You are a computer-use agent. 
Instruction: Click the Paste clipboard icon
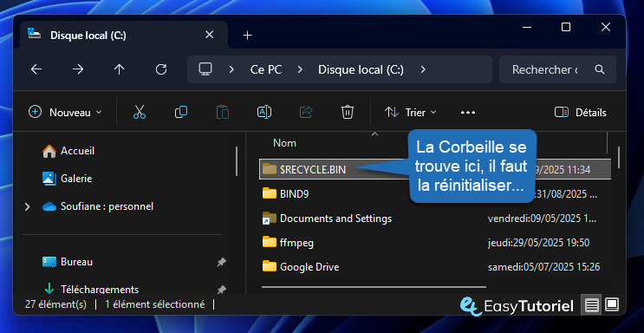click(x=223, y=112)
